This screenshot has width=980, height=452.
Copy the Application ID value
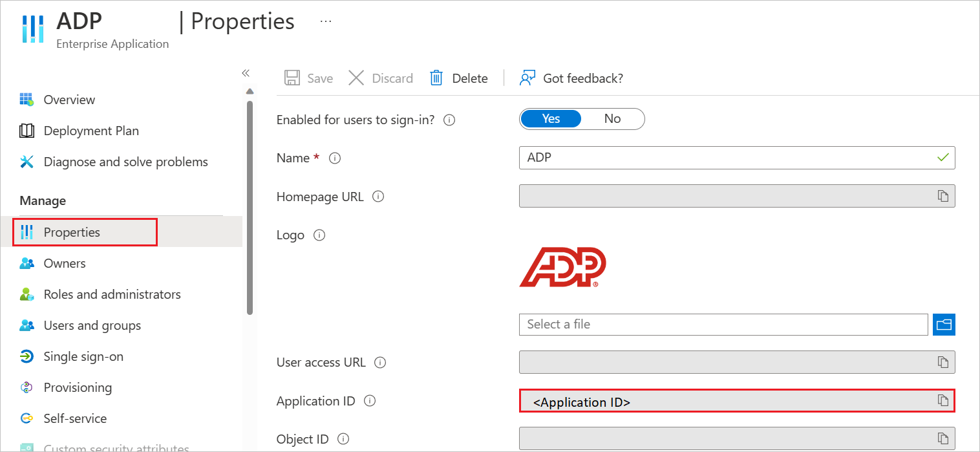[x=943, y=400]
